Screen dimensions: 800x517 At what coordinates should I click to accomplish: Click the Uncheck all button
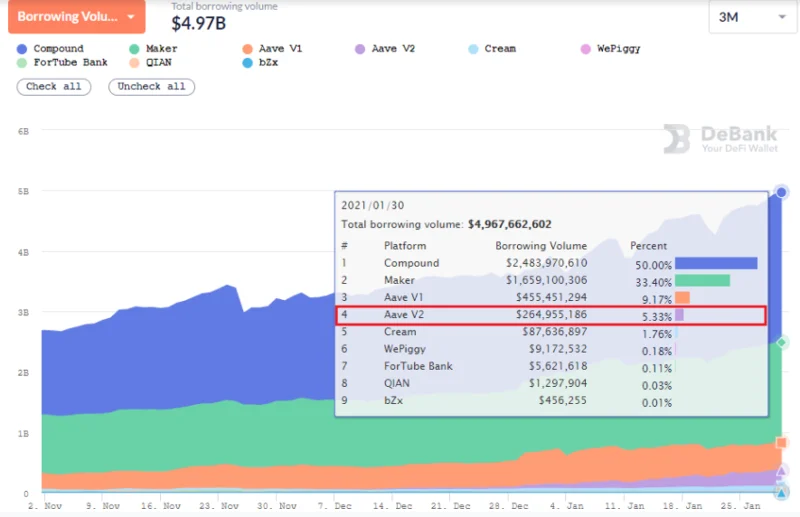[x=152, y=87]
